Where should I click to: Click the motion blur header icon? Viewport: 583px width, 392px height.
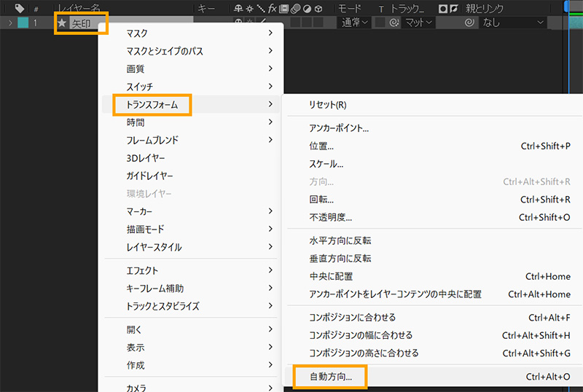coord(296,8)
